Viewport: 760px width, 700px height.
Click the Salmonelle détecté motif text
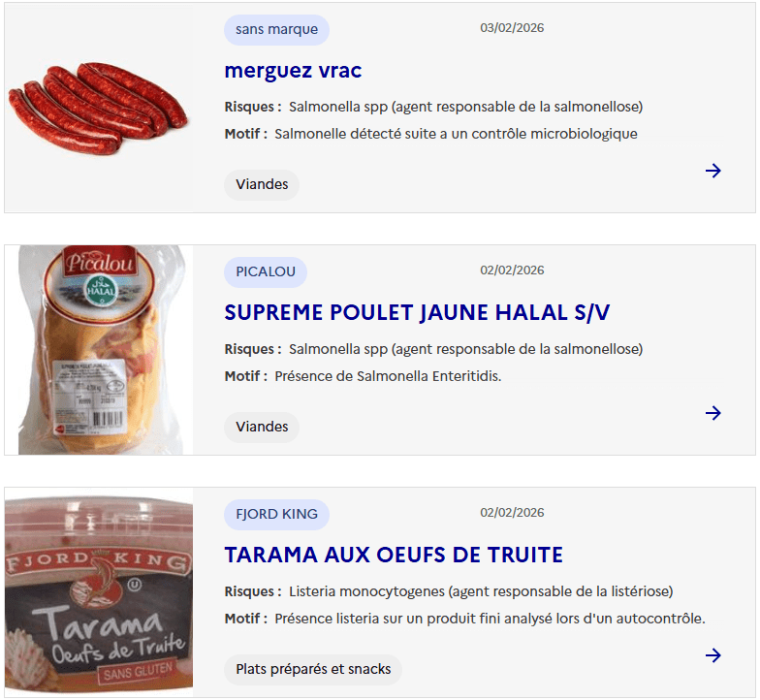click(x=456, y=134)
